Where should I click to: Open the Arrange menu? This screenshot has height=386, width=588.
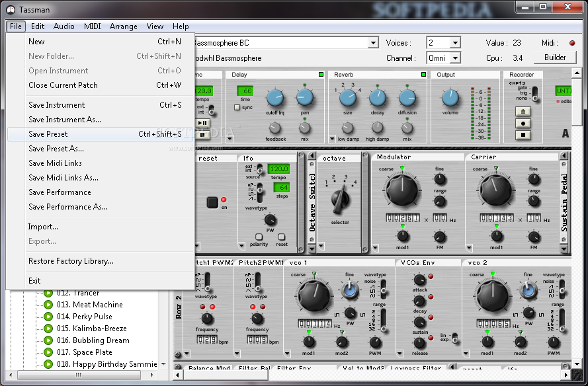[124, 26]
